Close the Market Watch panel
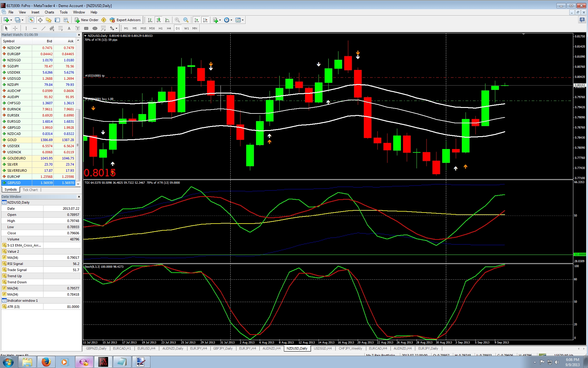The image size is (588, 368). point(79,35)
